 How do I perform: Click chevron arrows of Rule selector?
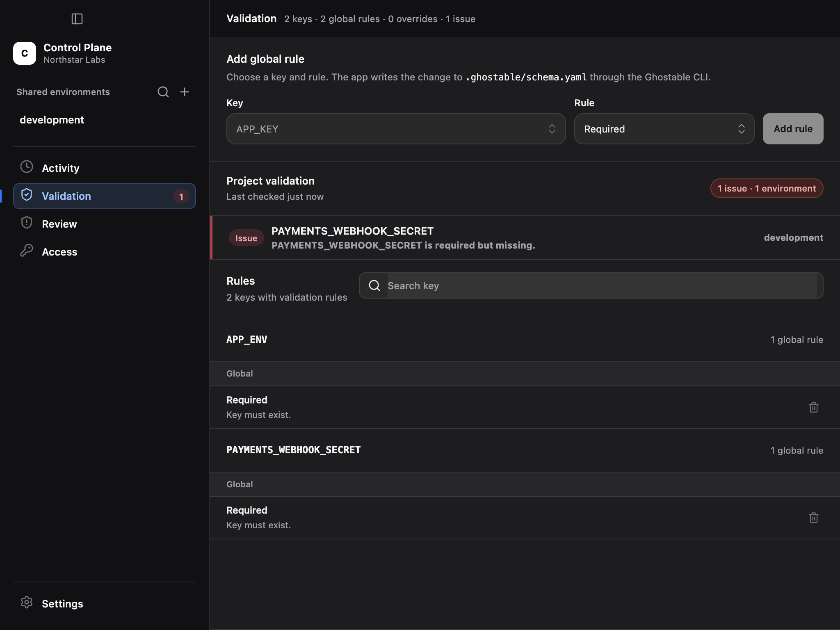click(x=742, y=129)
